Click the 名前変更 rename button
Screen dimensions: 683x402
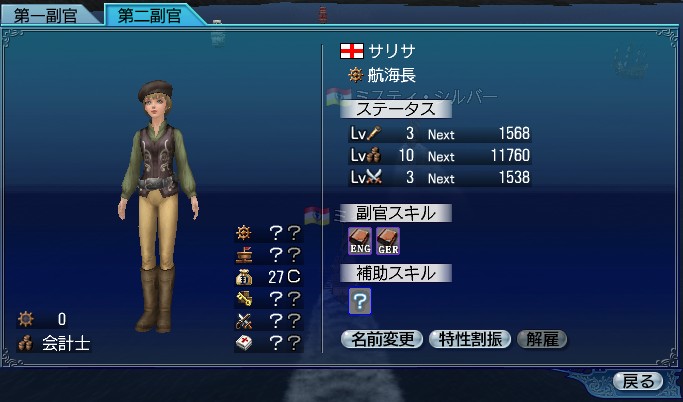click(382, 339)
